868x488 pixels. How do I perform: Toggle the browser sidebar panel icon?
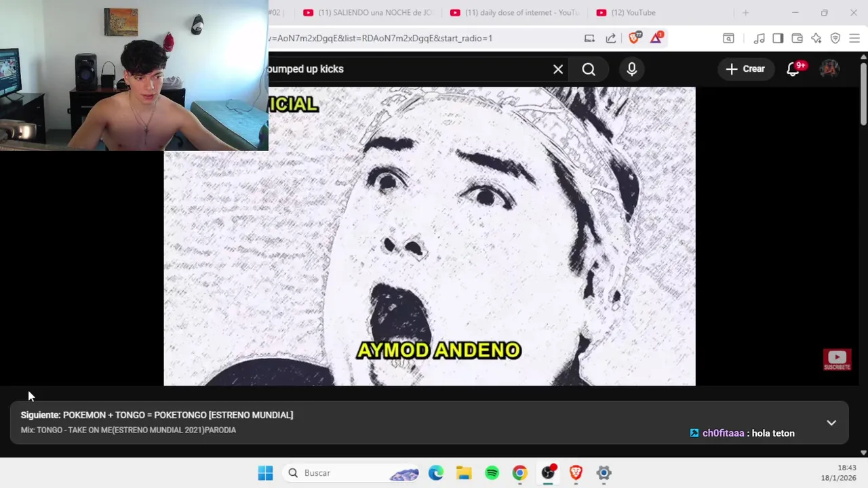point(778,39)
